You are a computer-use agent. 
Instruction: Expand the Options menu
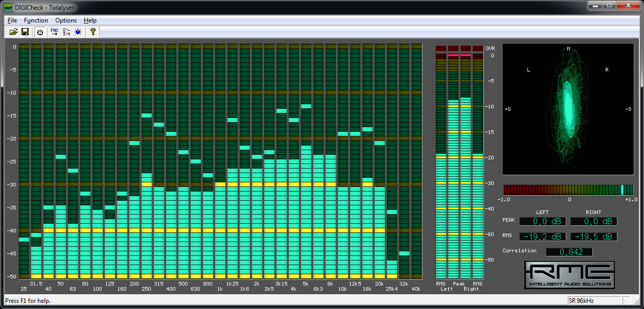coord(66,20)
